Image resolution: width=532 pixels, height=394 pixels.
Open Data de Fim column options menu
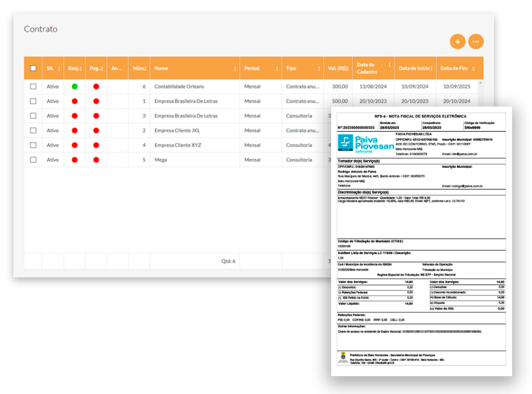(473, 69)
